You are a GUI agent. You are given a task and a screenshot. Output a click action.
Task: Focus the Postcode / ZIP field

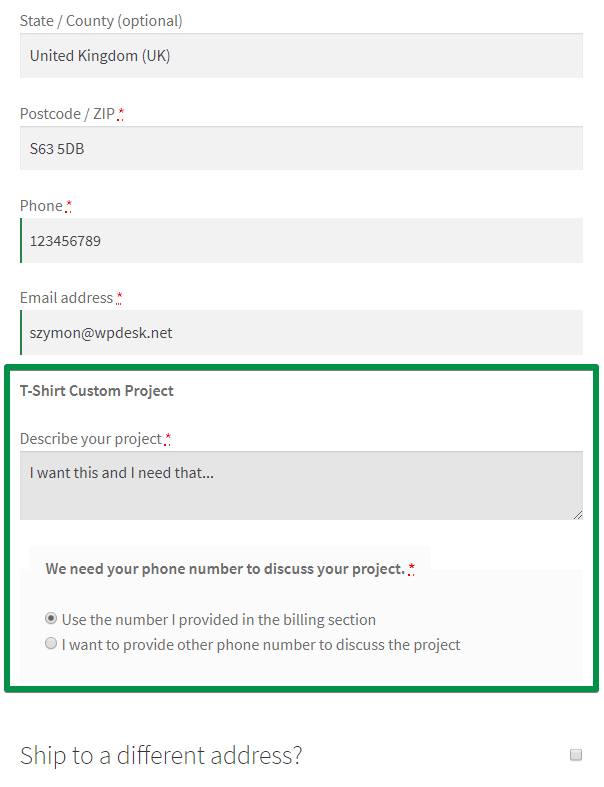(300, 149)
